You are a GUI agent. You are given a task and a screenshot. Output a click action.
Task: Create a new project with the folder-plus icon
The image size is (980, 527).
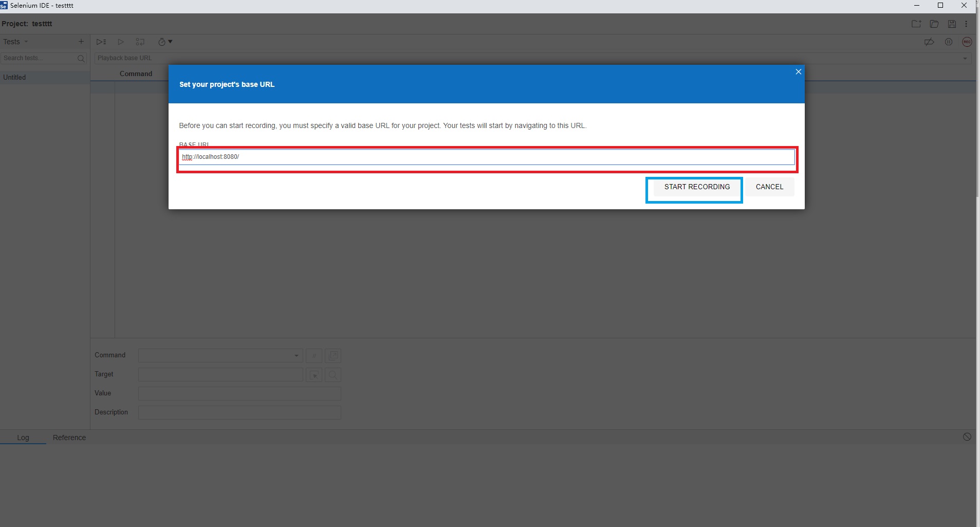916,24
